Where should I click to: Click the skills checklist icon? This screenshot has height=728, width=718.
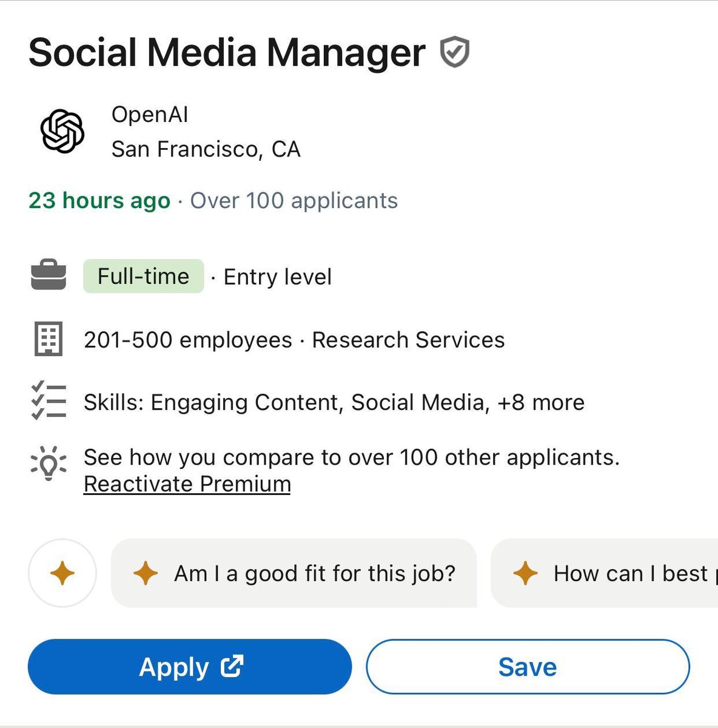(49, 400)
